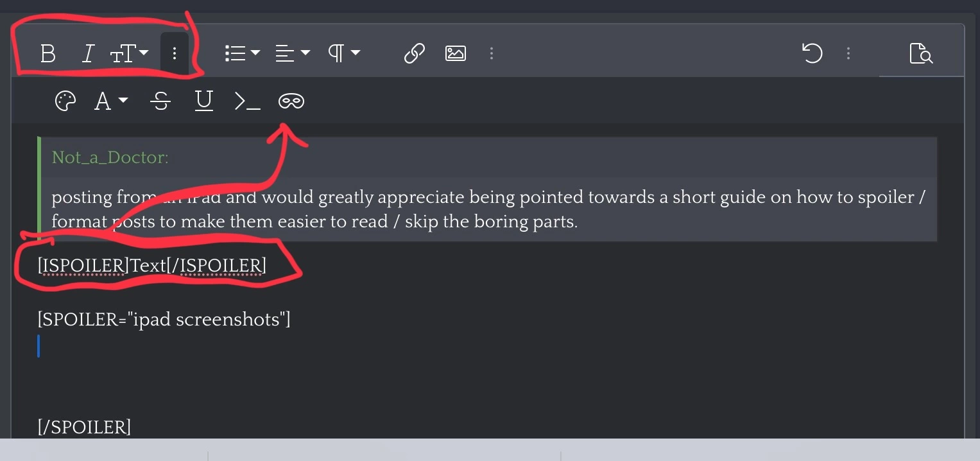Collapse the more text options menu

coord(174,53)
